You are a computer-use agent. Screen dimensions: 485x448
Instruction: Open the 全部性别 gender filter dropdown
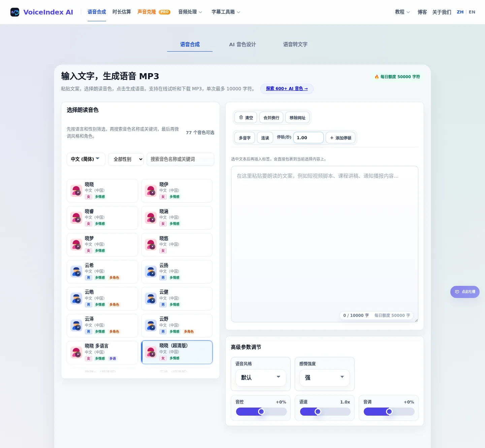(x=126, y=159)
